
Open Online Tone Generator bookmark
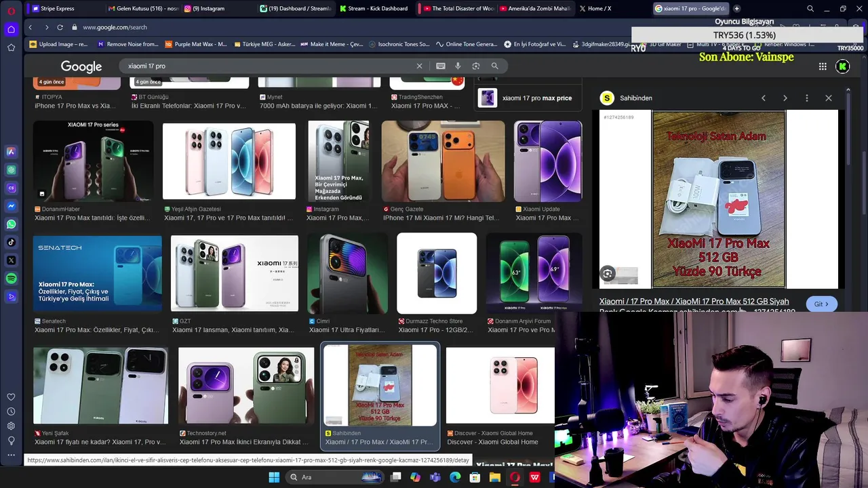point(467,44)
